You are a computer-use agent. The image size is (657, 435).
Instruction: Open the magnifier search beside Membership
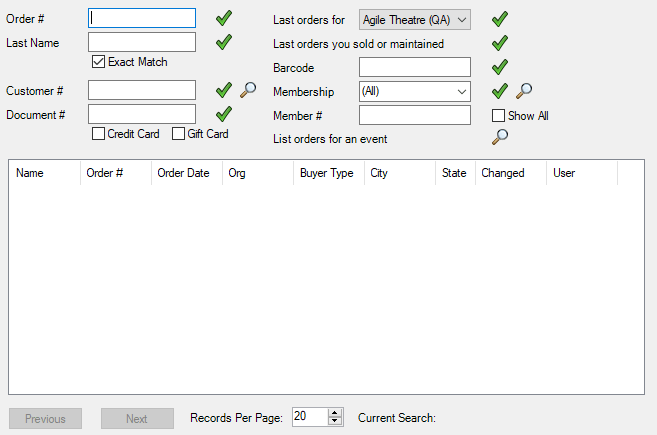(x=524, y=91)
